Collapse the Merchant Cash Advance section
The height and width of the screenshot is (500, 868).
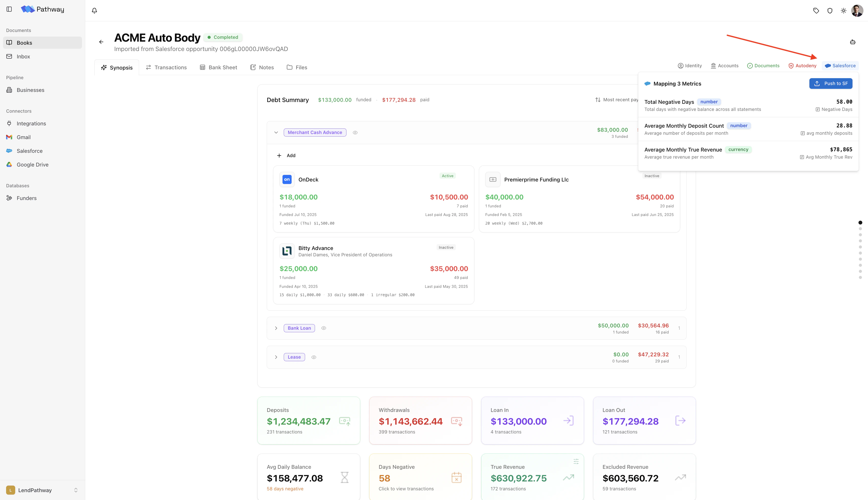(276, 132)
